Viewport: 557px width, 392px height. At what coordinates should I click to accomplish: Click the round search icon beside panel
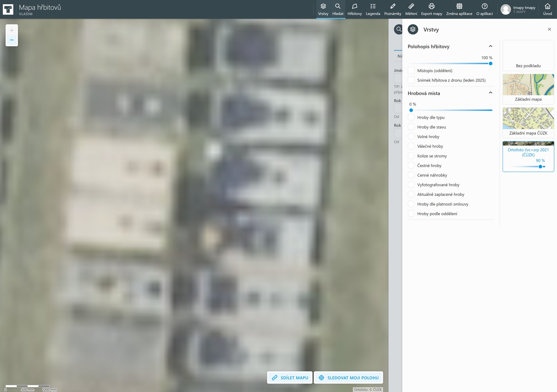[x=399, y=29]
